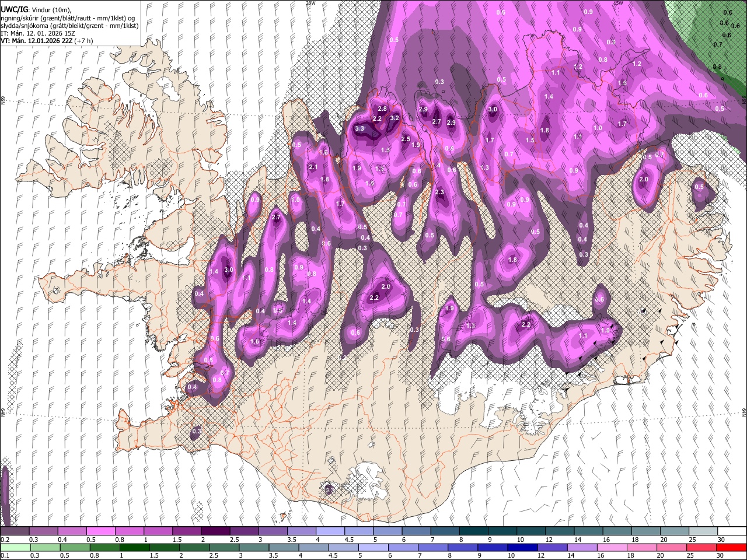Click the '30' label in the top legend row

coord(721,540)
